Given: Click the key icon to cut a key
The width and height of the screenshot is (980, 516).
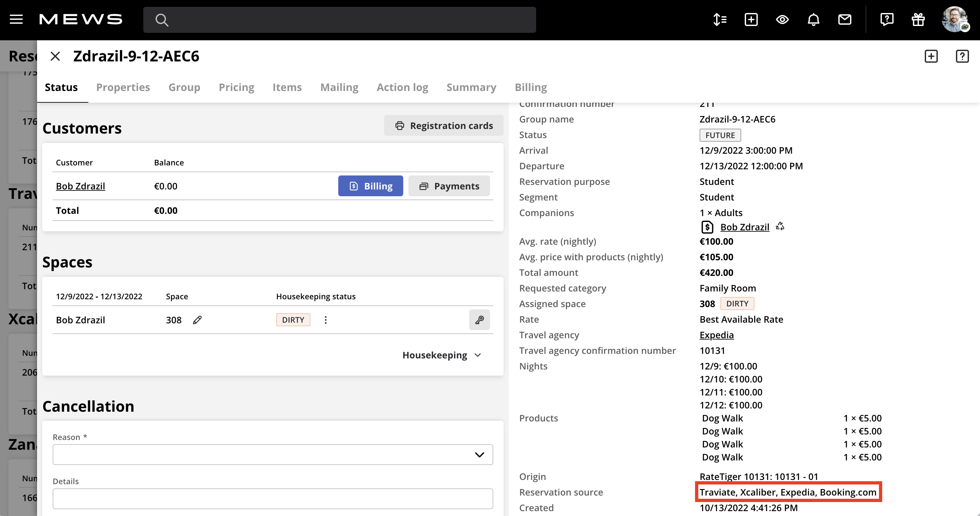Looking at the screenshot, I should click(479, 320).
